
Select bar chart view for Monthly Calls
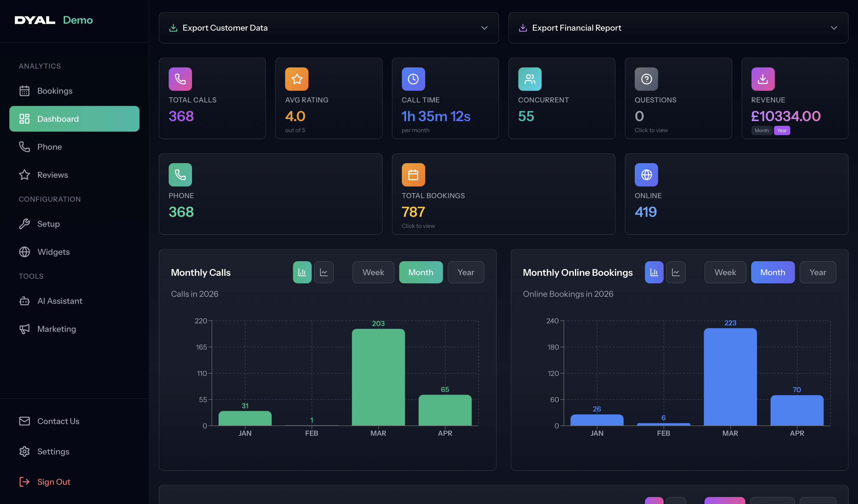(302, 273)
